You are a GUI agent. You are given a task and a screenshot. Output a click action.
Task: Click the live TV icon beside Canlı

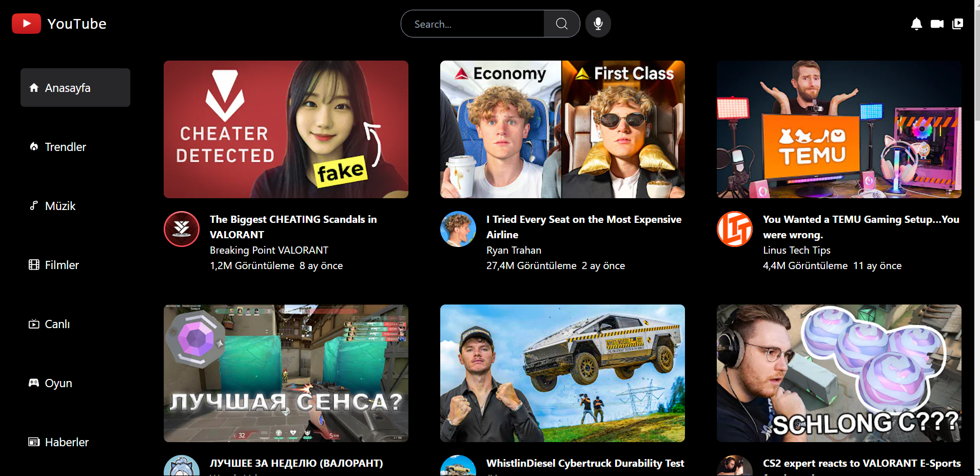pyautogui.click(x=34, y=324)
